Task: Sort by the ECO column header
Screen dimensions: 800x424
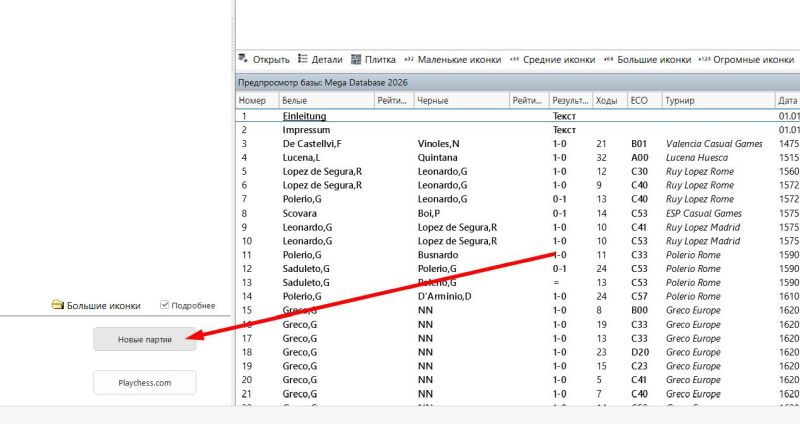Action: pos(644,101)
